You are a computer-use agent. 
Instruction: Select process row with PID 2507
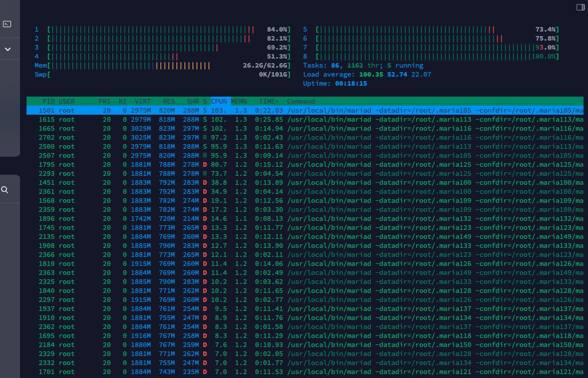point(305,155)
